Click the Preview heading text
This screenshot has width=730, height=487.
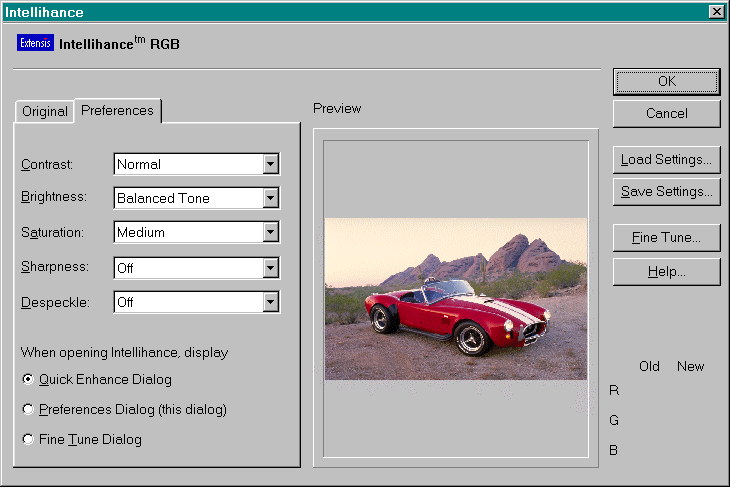(x=337, y=108)
